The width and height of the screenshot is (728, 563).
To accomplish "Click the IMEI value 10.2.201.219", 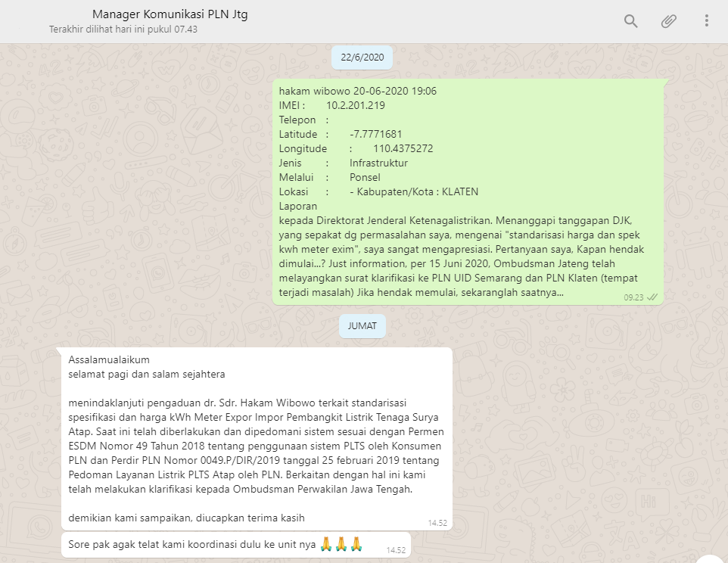I will coord(356,105).
